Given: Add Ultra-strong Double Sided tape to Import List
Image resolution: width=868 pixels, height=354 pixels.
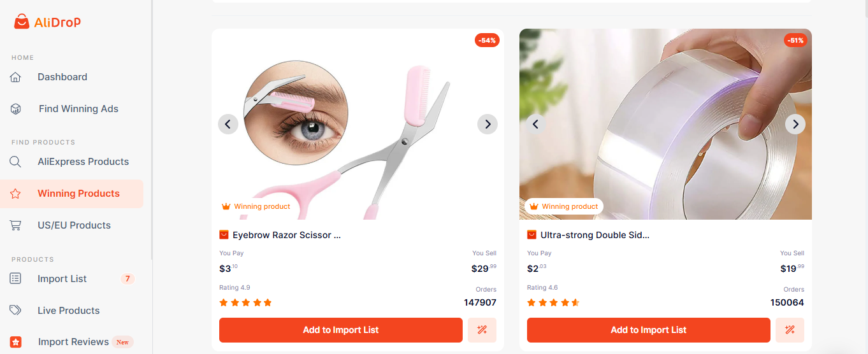Looking at the screenshot, I should pos(649,330).
